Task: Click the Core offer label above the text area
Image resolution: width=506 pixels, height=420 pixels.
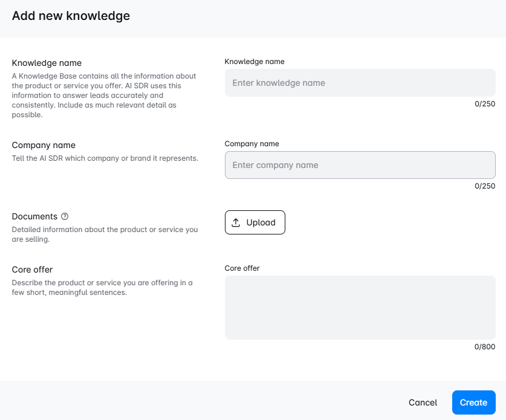Action: [x=242, y=268]
